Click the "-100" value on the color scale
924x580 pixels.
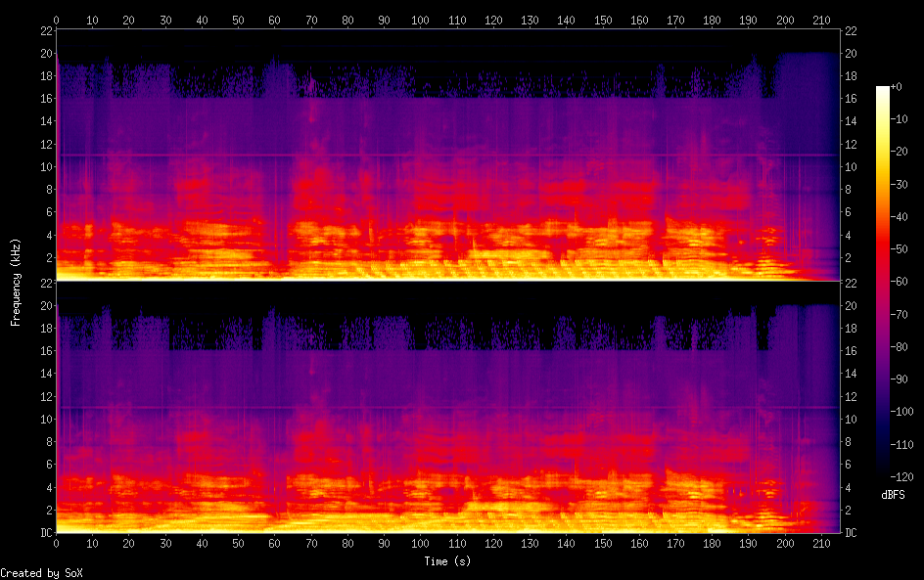coord(901,412)
